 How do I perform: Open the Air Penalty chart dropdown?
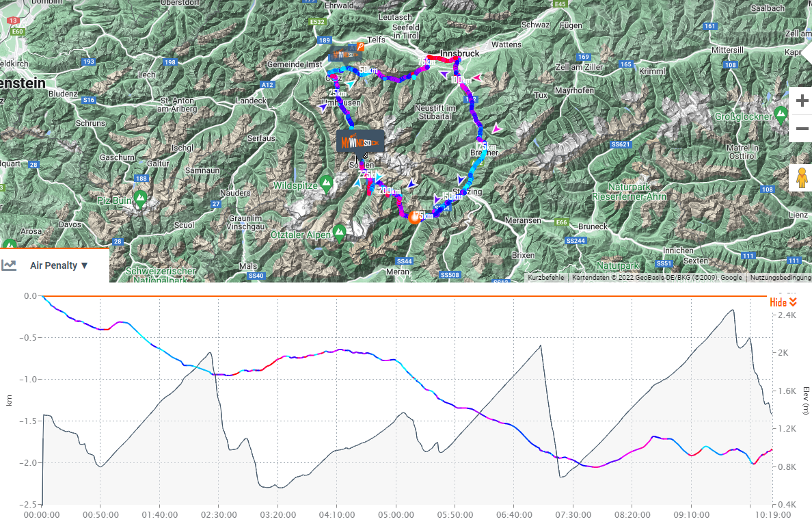59,265
